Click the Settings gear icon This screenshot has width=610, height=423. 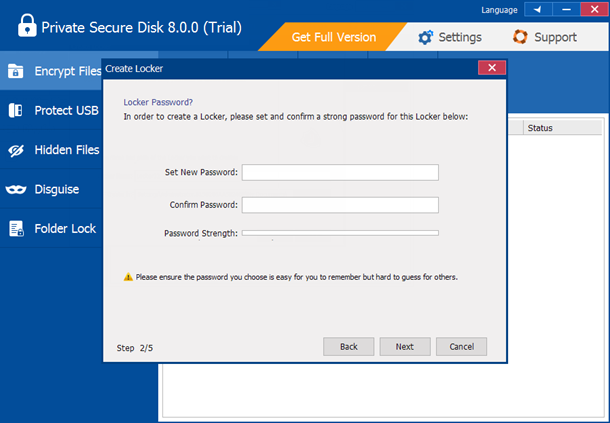(x=426, y=37)
